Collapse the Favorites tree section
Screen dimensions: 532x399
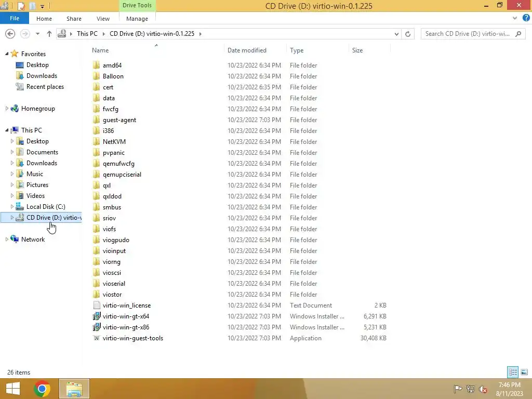point(7,54)
